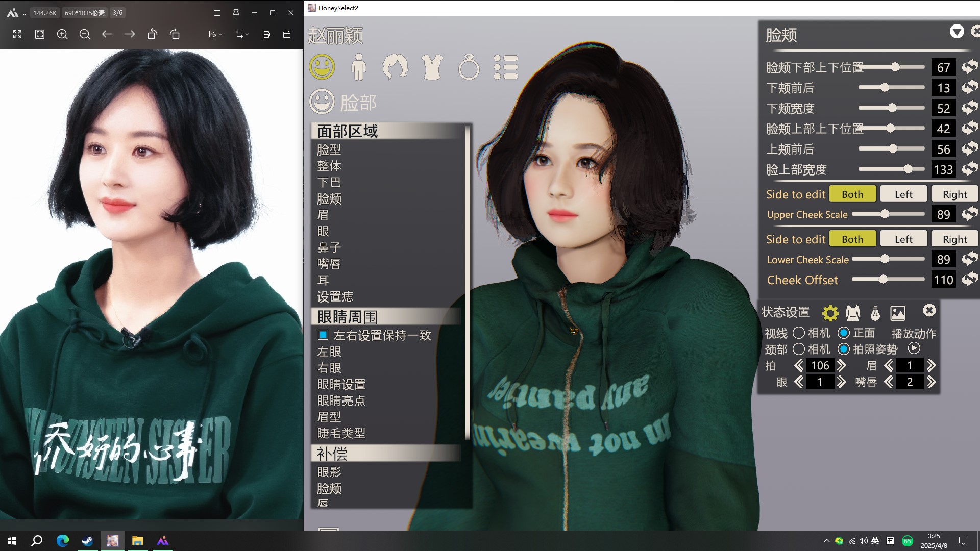980x551 pixels.
Task: Click the Left button for Upper Cheek Scale
Action: pos(903,194)
